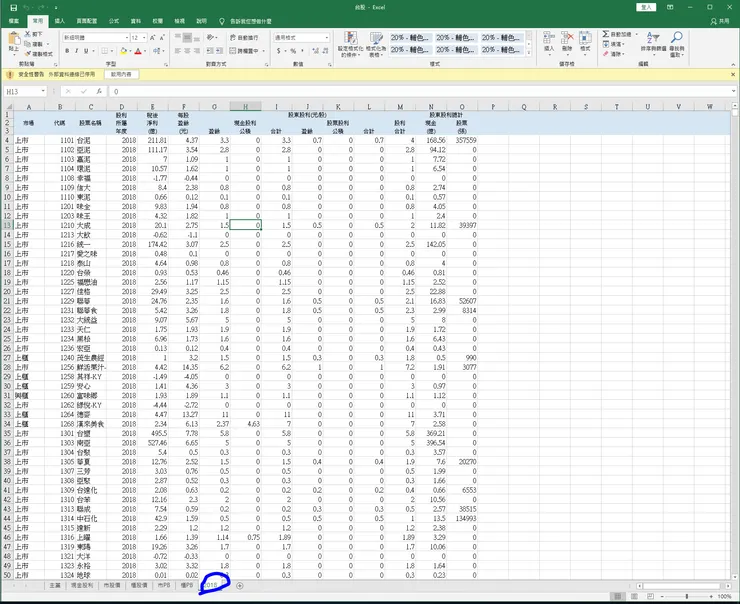Switch to the 插入 ribbon tab
The height and width of the screenshot is (604, 740).
[61, 20]
